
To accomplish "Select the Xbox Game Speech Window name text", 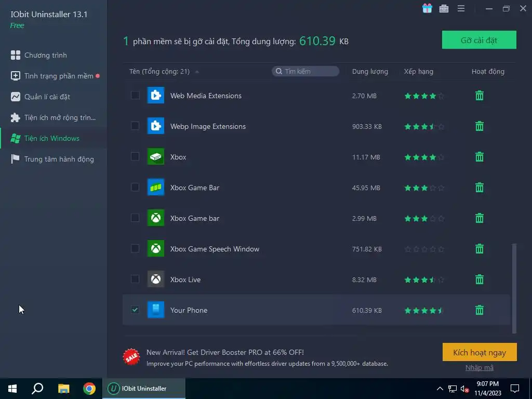I will point(215,249).
